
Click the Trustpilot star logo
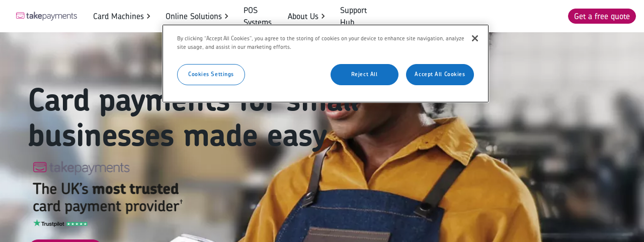tap(49, 223)
